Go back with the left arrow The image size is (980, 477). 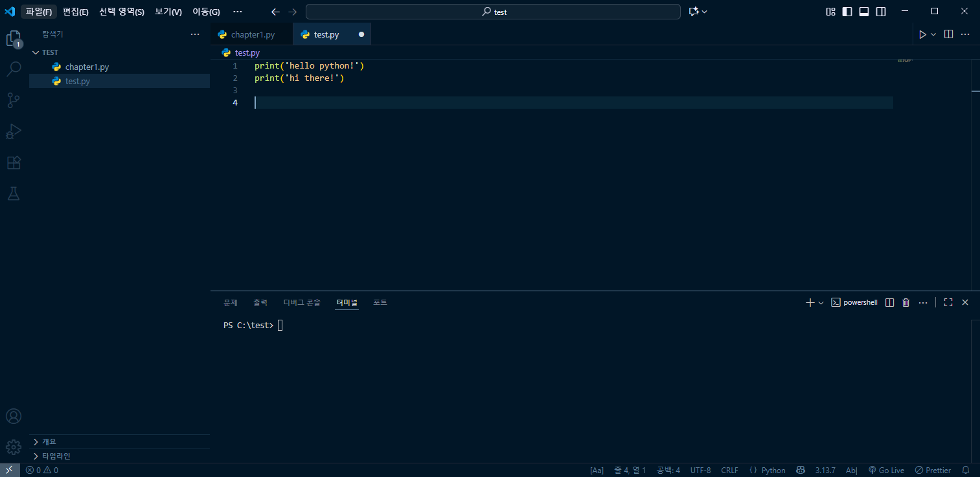click(276, 12)
